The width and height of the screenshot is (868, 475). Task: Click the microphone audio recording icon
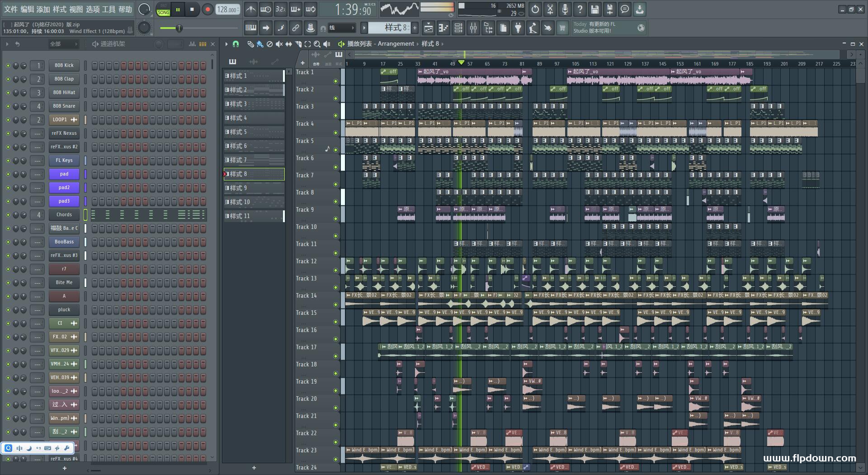(565, 9)
